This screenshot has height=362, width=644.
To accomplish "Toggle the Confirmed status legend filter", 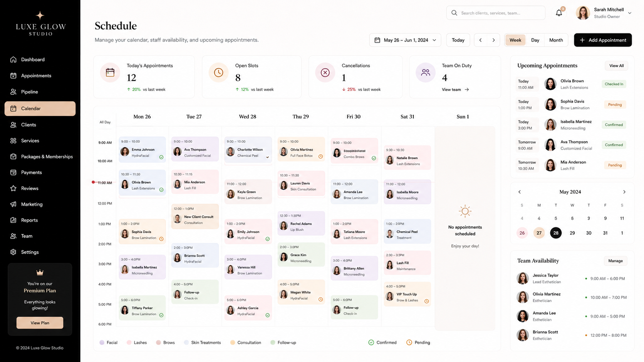I will [x=382, y=342].
